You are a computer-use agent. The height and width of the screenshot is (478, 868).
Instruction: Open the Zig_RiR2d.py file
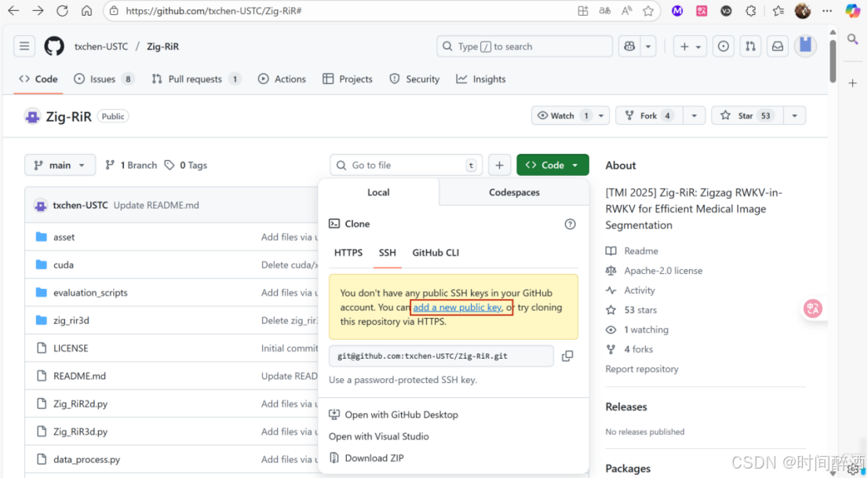tap(80, 403)
